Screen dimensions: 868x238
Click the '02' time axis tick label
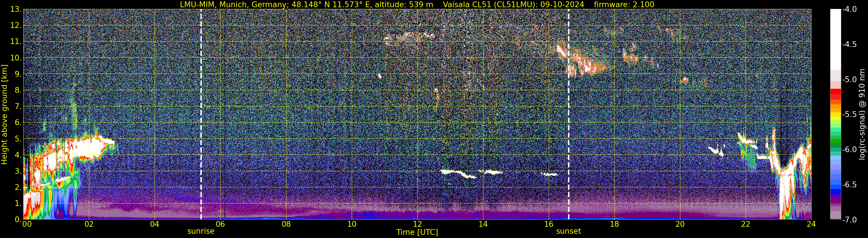(x=89, y=224)
